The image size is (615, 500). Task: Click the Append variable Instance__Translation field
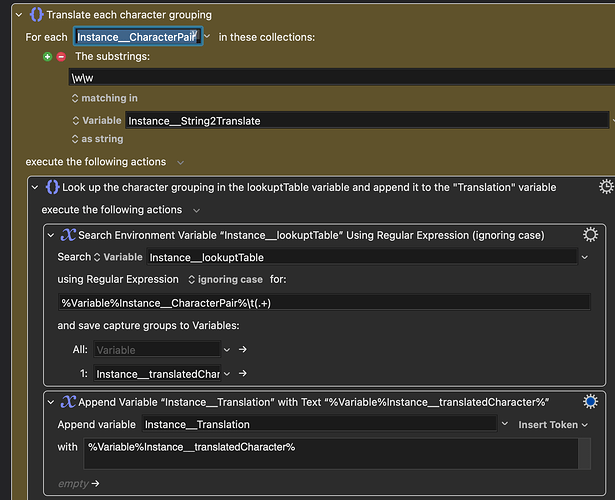click(319, 424)
